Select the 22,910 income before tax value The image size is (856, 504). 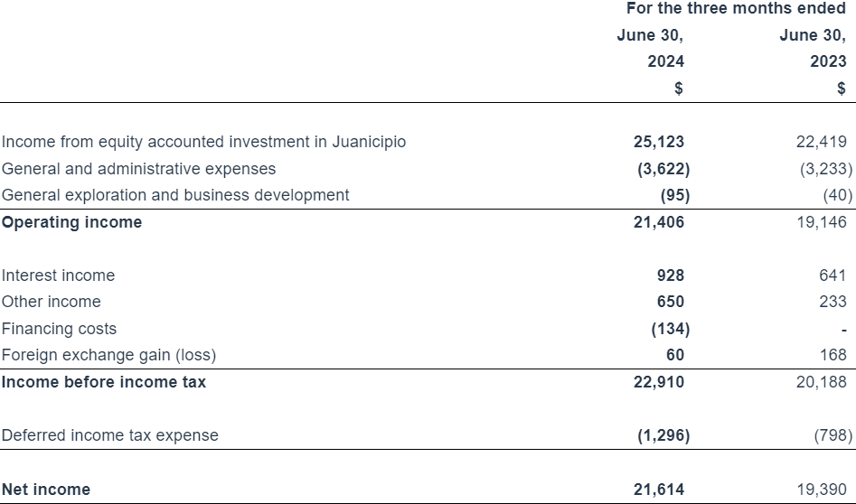(x=659, y=382)
